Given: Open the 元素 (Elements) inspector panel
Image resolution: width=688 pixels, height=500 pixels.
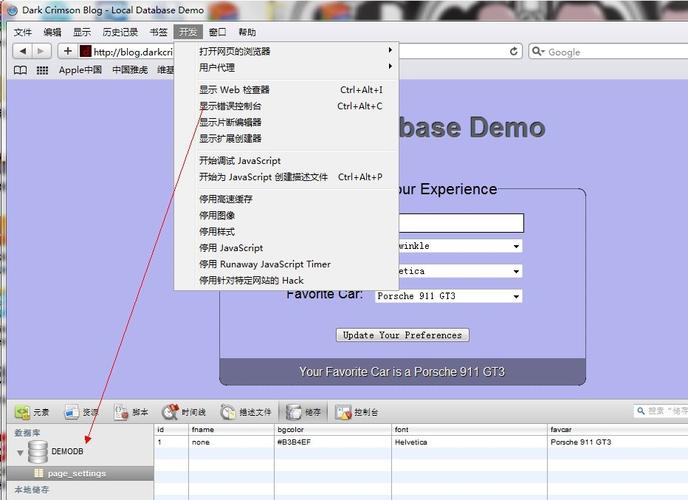Looking at the screenshot, I should (32, 412).
